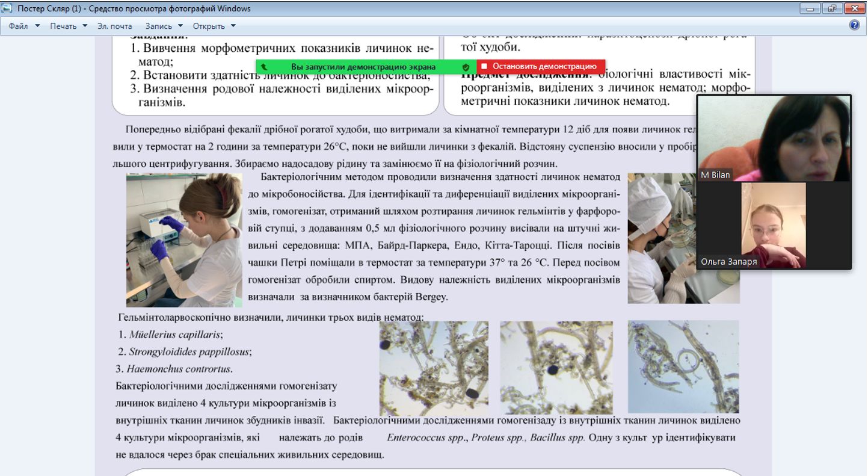
Task: Click the Эл. почта menu item
Action: coord(115,26)
